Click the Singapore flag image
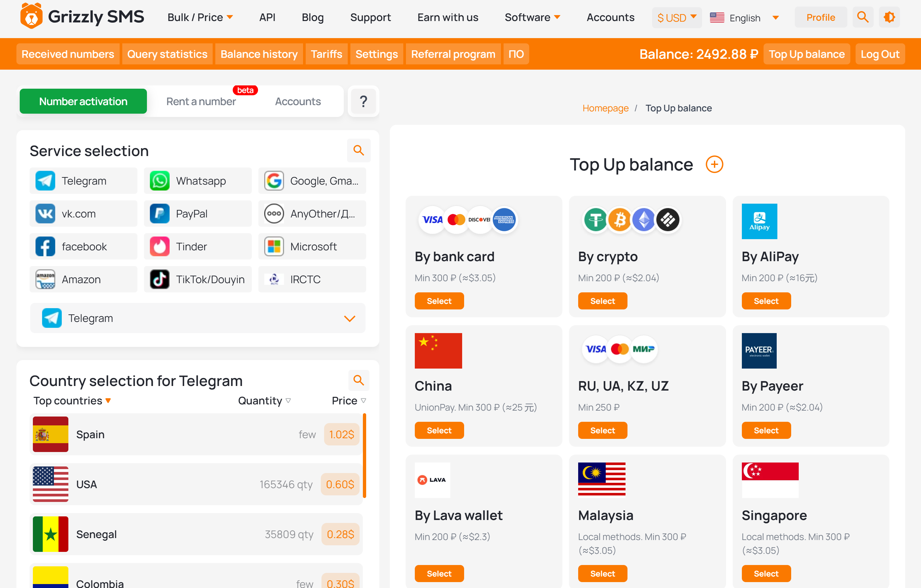921x588 pixels. (770, 480)
